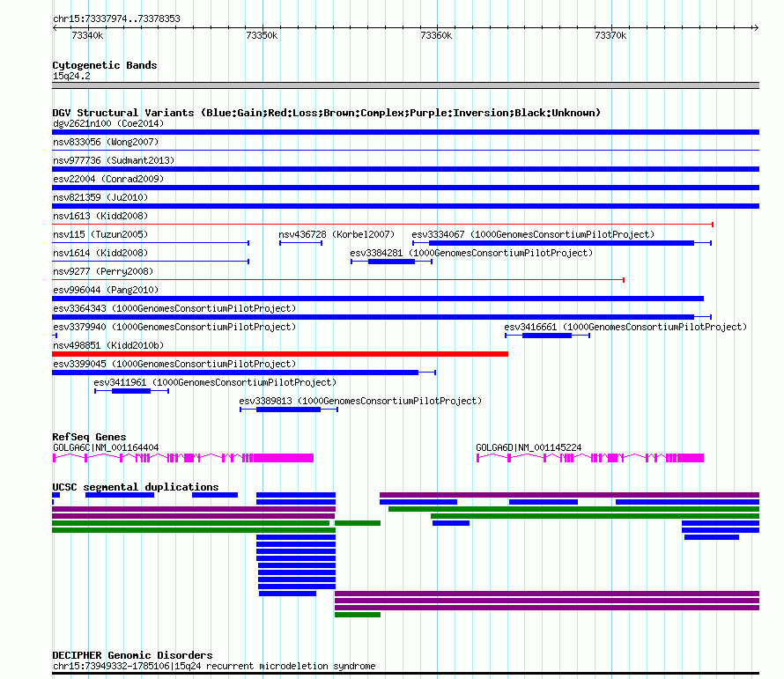Click the thick blue bar of esv3389813
This screenshot has height=679, width=784.
point(289,410)
